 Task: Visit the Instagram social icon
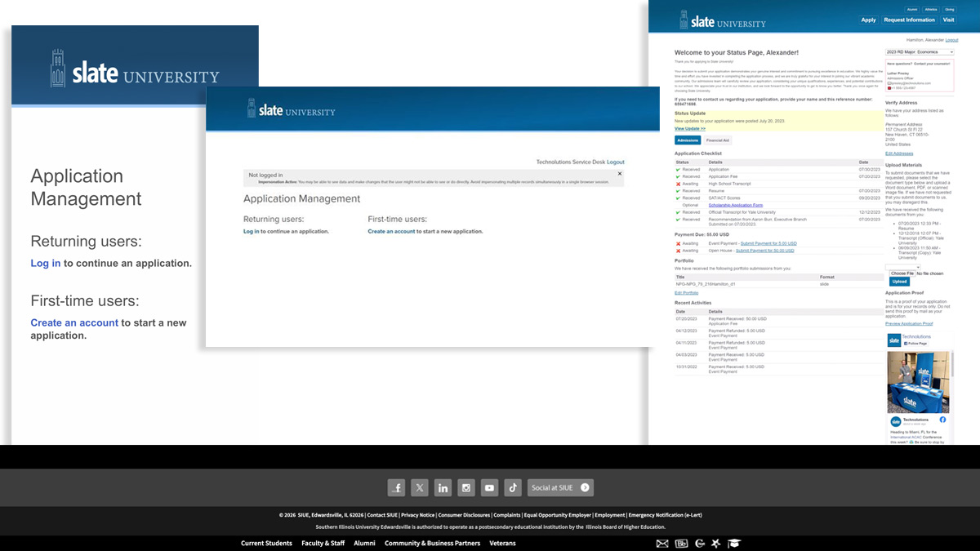point(466,488)
